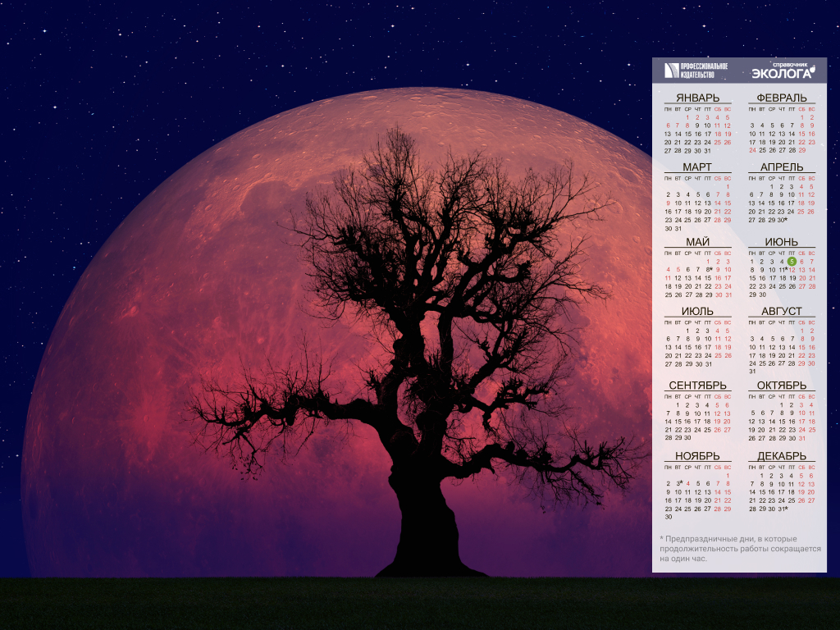
Task: Select the green highlighted 5 in ИЮНЬ
Action: tap(792, 262)
